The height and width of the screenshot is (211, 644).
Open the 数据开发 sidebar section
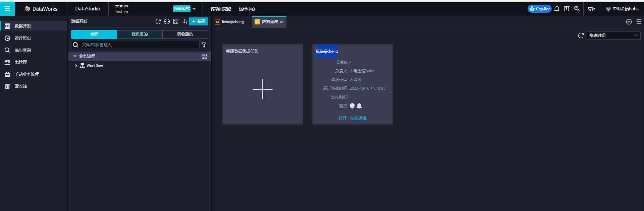pos(34,26)
